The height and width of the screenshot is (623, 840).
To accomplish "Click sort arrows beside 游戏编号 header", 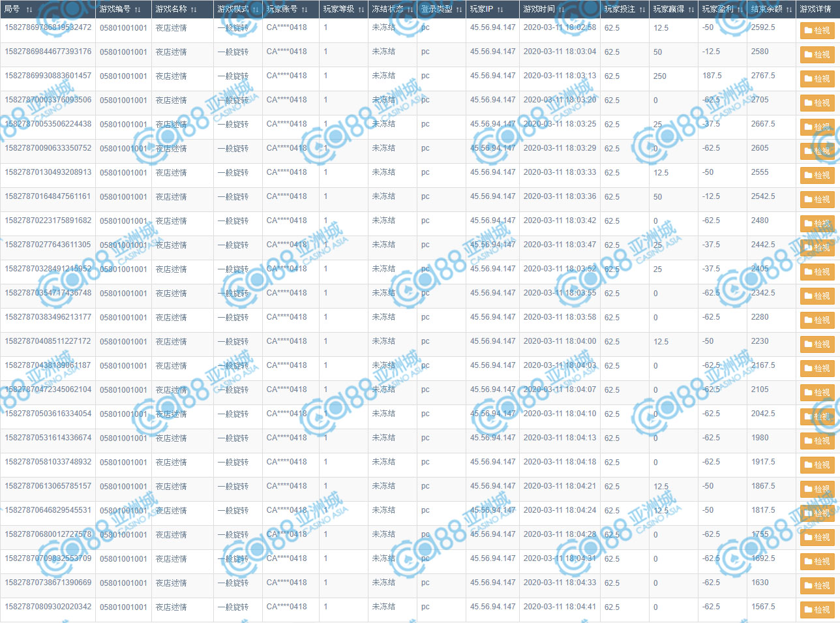I will (138, 10).
